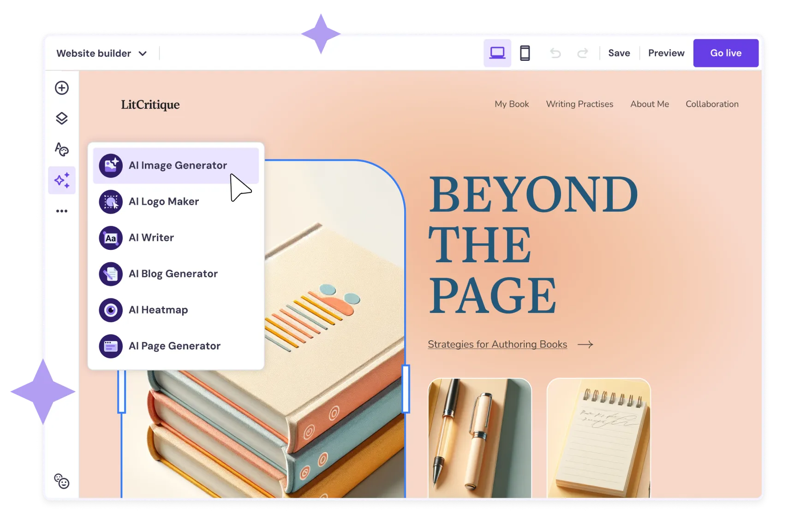Switch to desktop view

coord(497,53)
